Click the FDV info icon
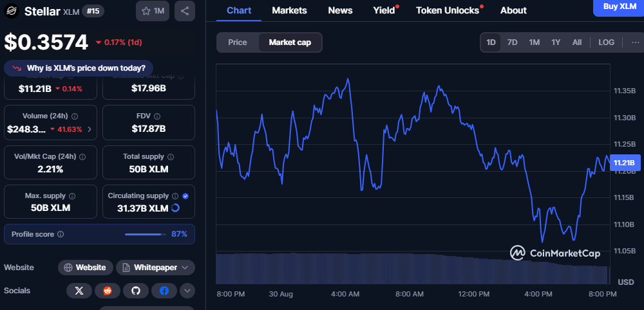Image resolution: width=644 pixels, height=310 pixels. [157, 116]
